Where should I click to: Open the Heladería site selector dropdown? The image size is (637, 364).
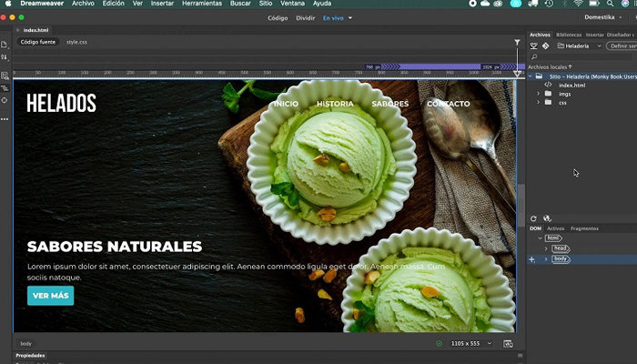(x=580, y=45)
